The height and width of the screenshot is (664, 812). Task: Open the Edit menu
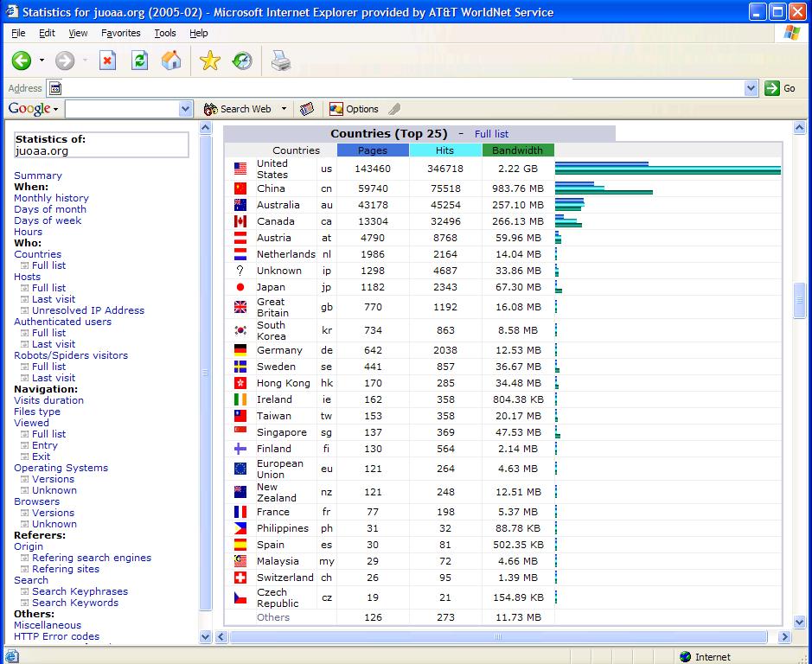click(x=47, y=33)
